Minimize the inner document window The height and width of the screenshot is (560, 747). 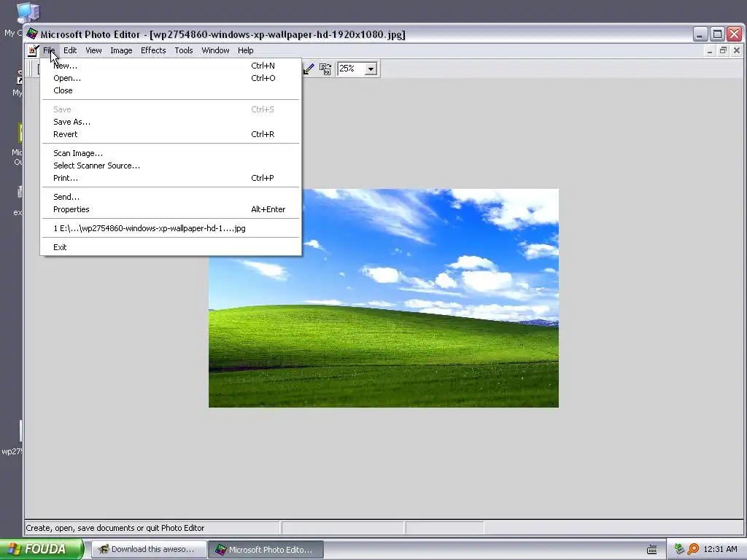[x=710, y=50]
